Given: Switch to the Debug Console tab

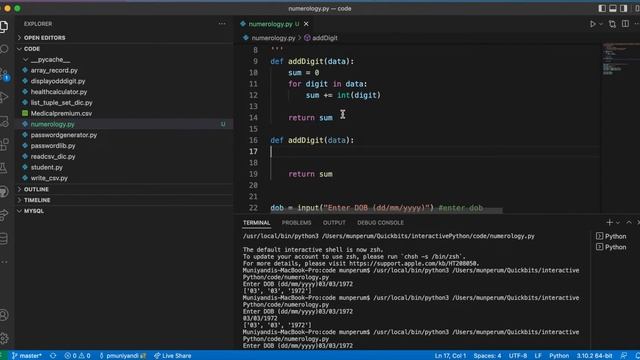Looking at the screenshot, I should tap(380, 223).
